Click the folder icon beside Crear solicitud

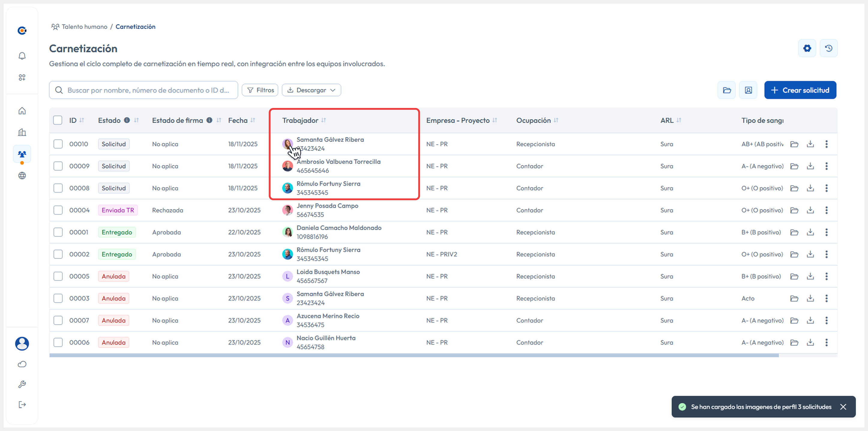click(727, 90)
